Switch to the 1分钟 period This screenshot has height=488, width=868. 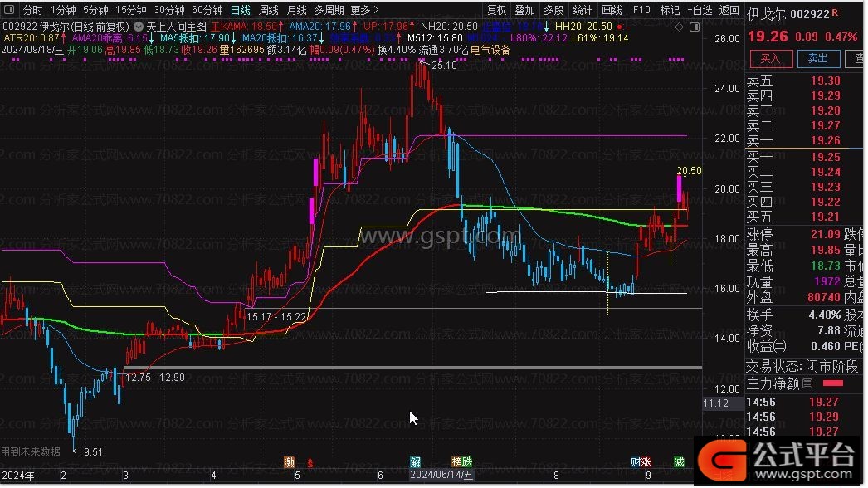pyautogui.click(x=63, y=10)
